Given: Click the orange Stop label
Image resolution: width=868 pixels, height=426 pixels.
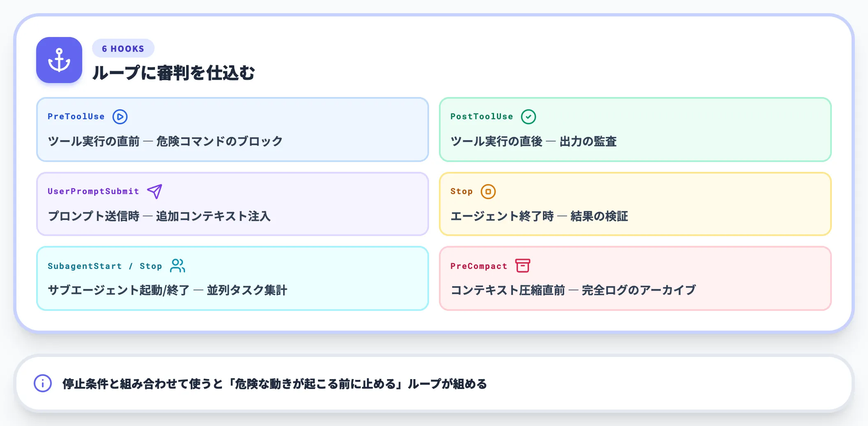Looking at the screenshot, I should tap(462, 191).
